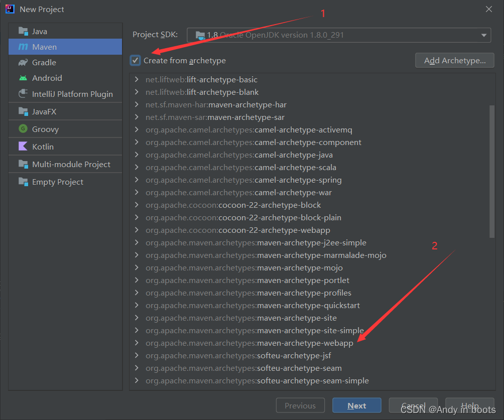Screen dimensions: 504x420
Task: Click the green Groovy icon
Action: tap(23, 129)
